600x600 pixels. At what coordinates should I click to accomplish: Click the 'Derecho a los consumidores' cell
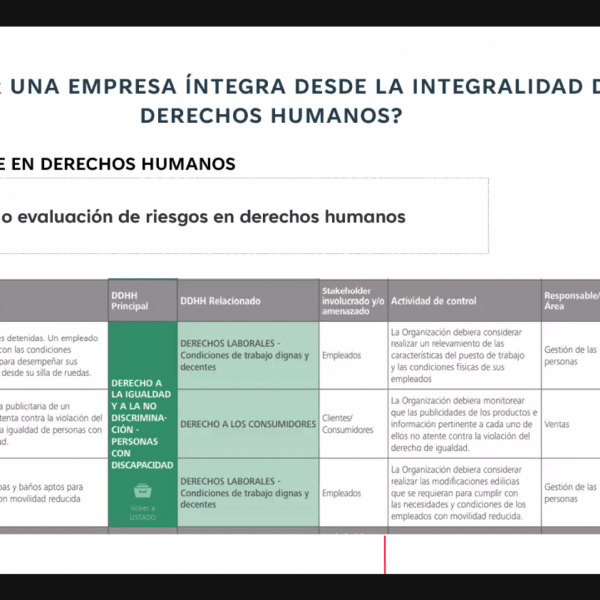tap(246, 424)
